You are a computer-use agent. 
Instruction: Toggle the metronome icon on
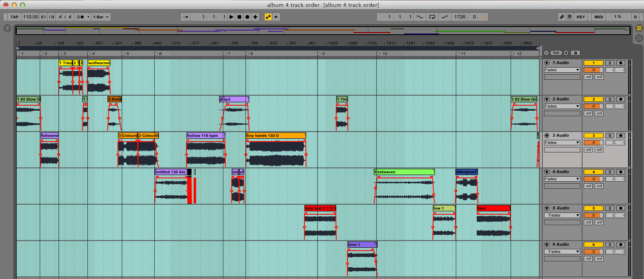click(81, 17)
